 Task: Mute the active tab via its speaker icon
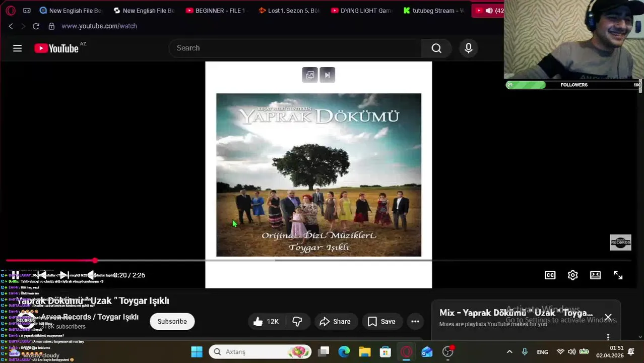(489, 10)
